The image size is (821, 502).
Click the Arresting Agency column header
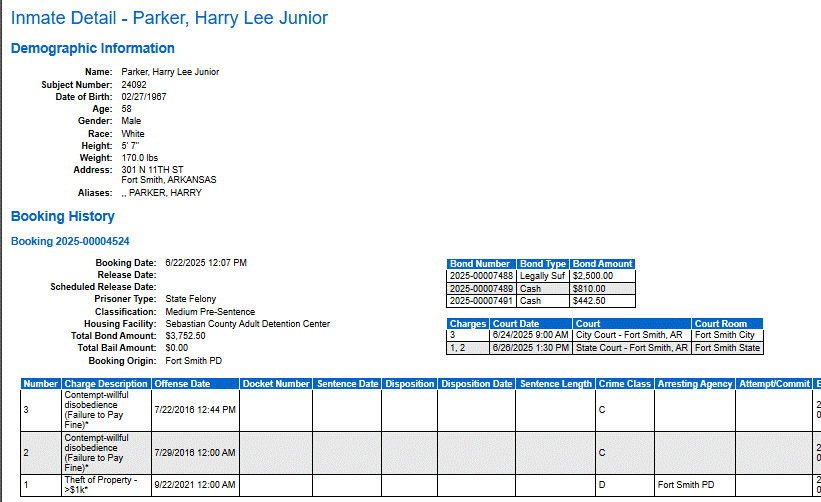coord(695,384)
